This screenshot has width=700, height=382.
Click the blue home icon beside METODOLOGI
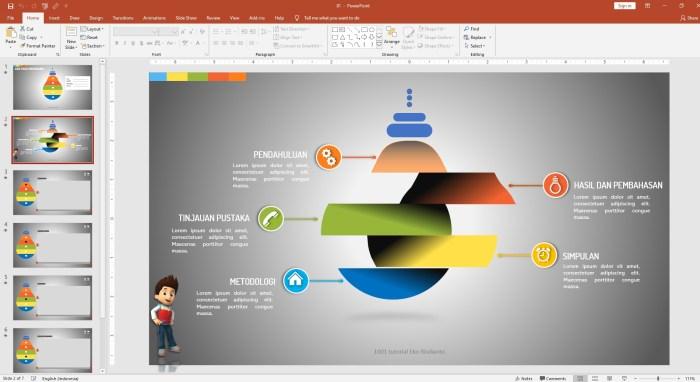click(296, 280)
